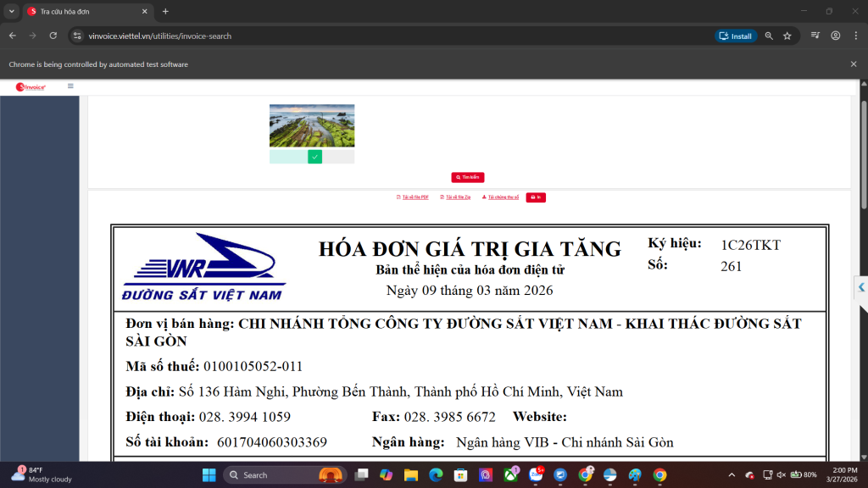Click the green checkmark captcha slider handle

click(314, 157)
